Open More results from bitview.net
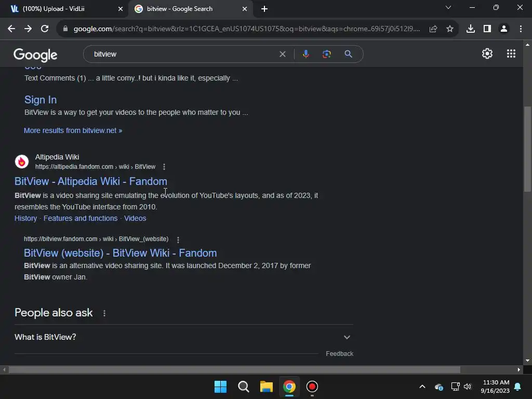This screenshot has height=399, width=532. click(x=73, y=130)
